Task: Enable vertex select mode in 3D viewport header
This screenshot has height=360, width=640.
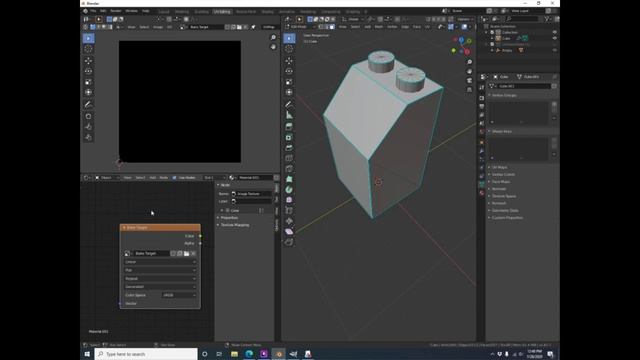Action: pyautogui.click(x=321, y=27)
